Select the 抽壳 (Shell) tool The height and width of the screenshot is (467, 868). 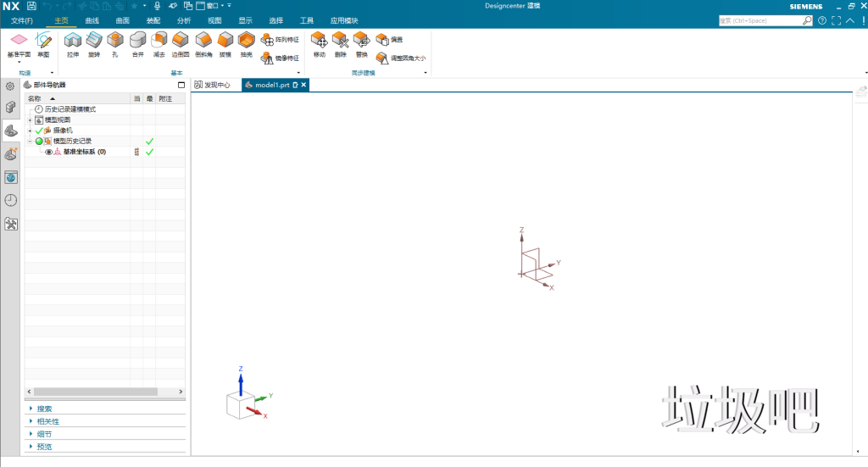coord(246,42)
